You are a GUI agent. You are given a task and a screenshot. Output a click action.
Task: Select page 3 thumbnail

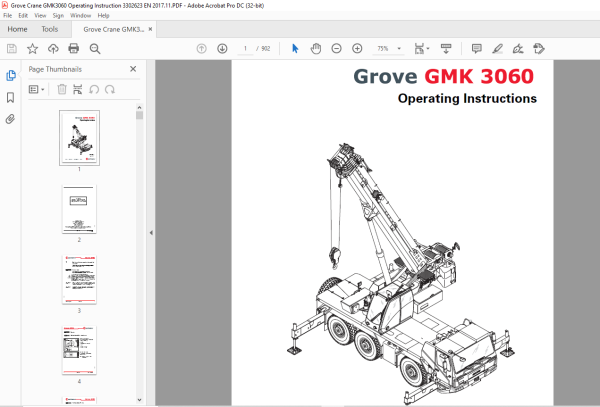click(79, 280)
